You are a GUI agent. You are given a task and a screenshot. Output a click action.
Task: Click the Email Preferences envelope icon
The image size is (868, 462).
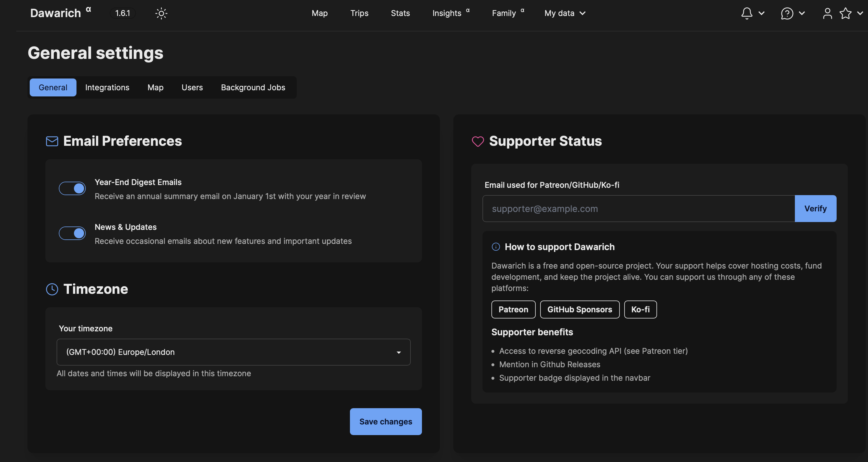point(52,141)
